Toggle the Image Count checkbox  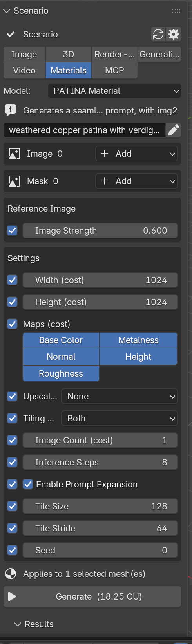click(x=12, y=440)
